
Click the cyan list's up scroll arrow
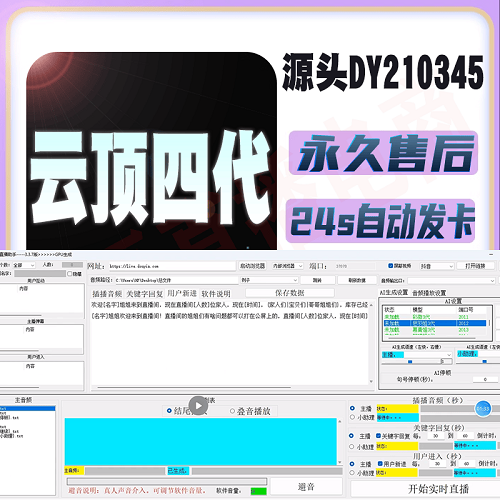(340, 422)
